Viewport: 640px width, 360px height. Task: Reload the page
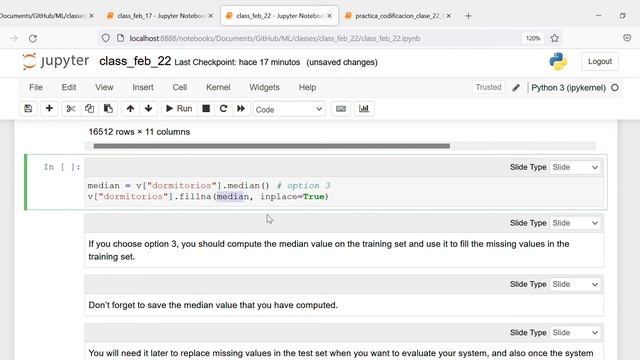coord(33,38)
